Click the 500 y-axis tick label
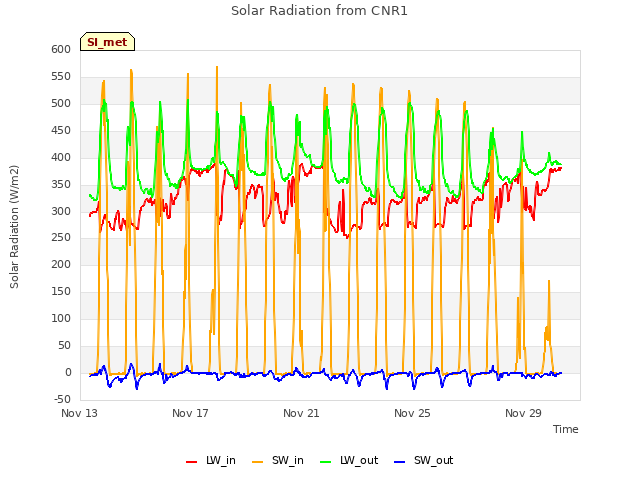This screenshot has height=480, width=640. pyautogui.click(x=61, y=103)
